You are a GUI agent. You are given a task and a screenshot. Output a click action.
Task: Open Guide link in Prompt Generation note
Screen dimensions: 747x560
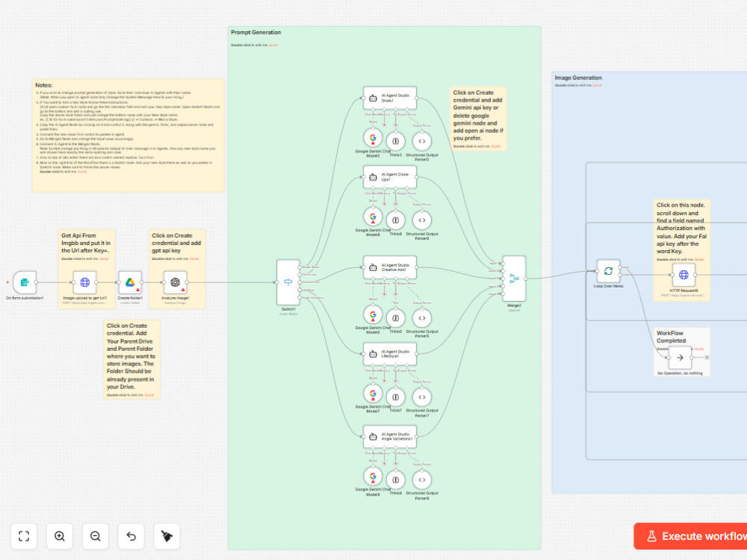pyautogui.click(x=273, y=46)
